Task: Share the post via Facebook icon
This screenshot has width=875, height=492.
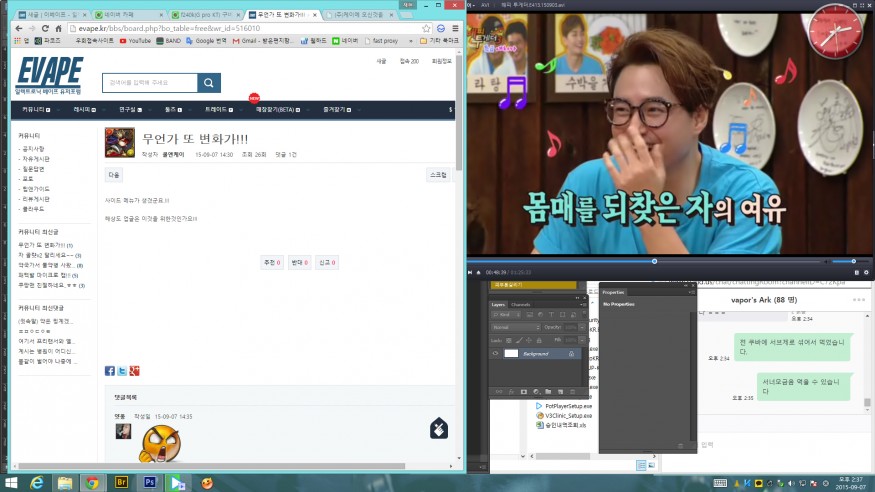Action: pyautogui.click(x=109, y=371)
